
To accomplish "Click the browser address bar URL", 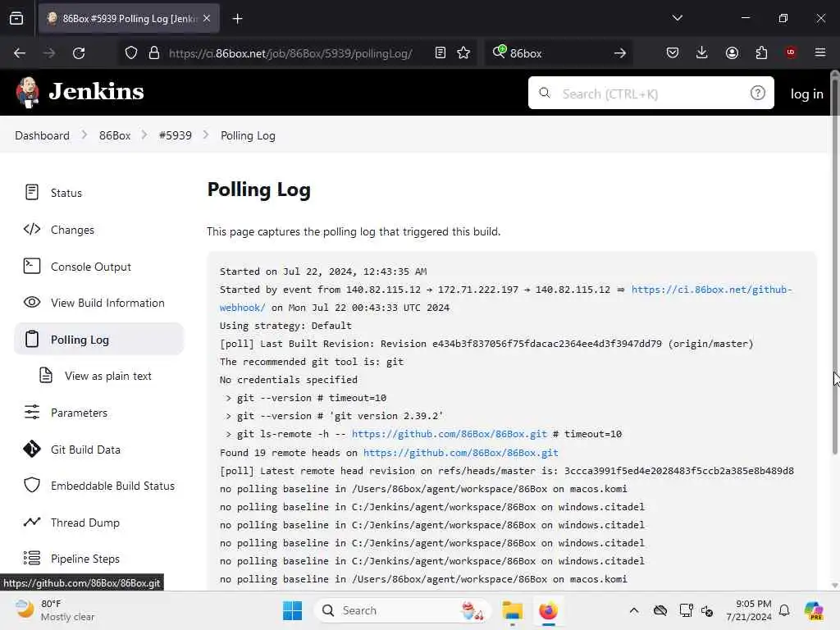I will tap(290, 53).
